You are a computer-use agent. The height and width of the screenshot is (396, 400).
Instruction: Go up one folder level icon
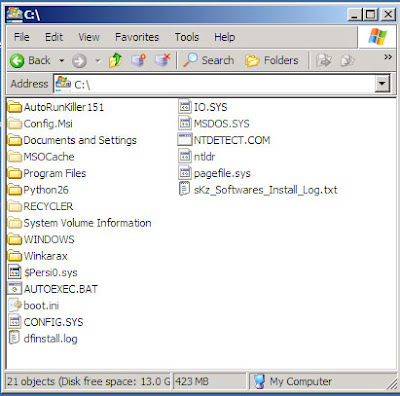click(x=116, y=60)
